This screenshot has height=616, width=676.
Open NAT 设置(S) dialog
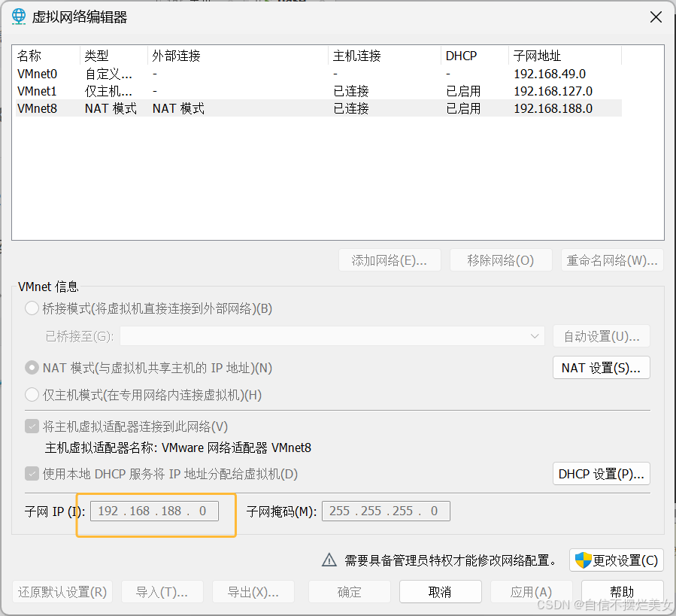(x=602, y=368)
